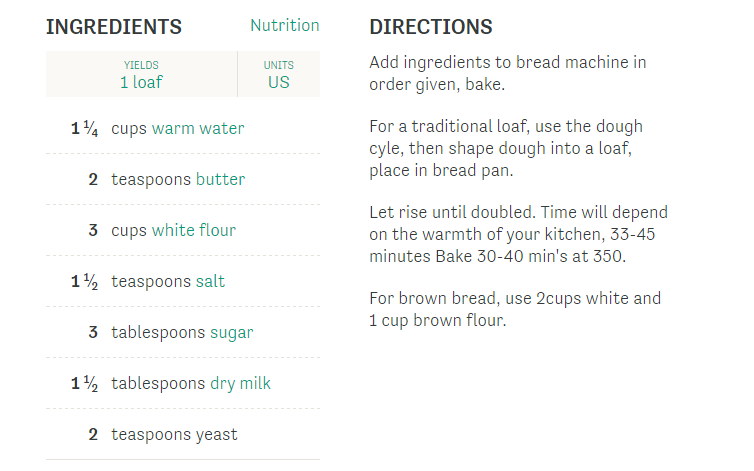Open the Nutrition link
This screenshot has width=754, height=471.
(285, 25)
